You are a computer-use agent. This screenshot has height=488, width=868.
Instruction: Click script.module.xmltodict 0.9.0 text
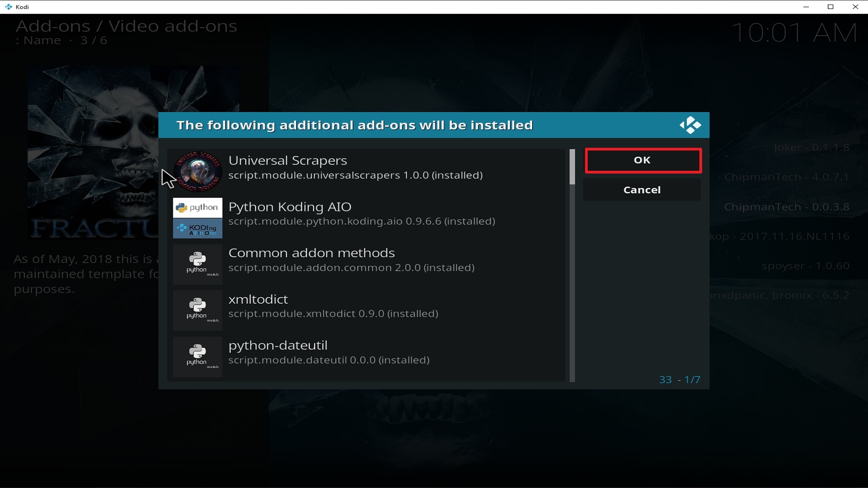[333, 314]
